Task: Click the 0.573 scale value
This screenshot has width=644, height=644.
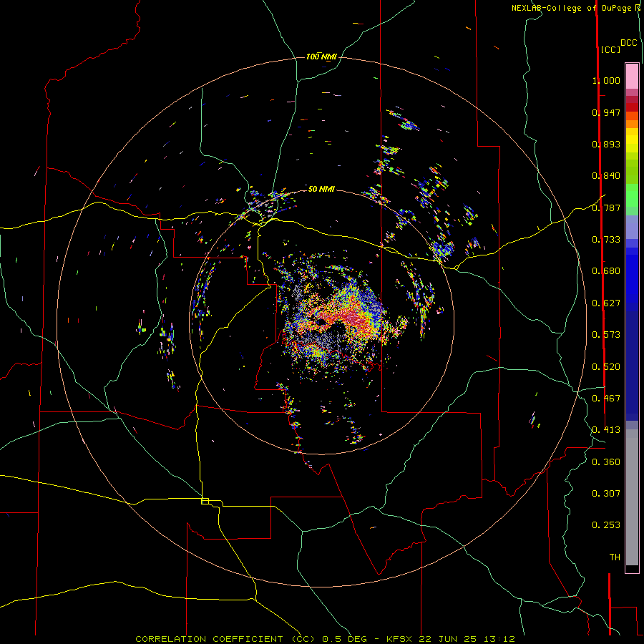Action: coord(606,335)
